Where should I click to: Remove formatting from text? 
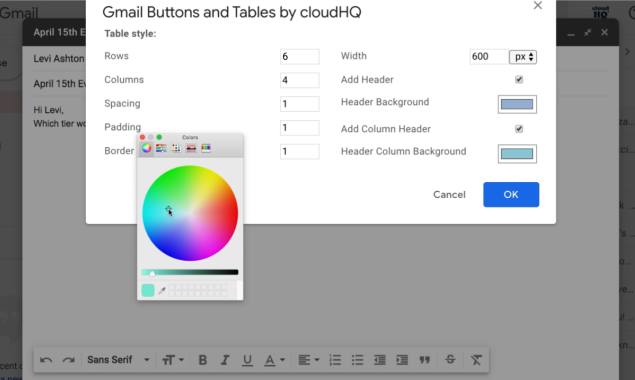pyautogui.click(x=476, y=360)
